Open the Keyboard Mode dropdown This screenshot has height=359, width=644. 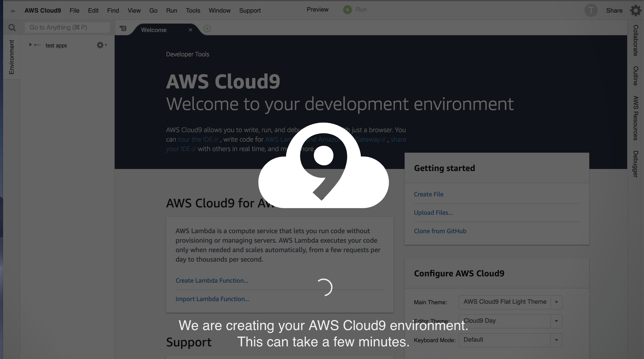[x=556, y=340]
